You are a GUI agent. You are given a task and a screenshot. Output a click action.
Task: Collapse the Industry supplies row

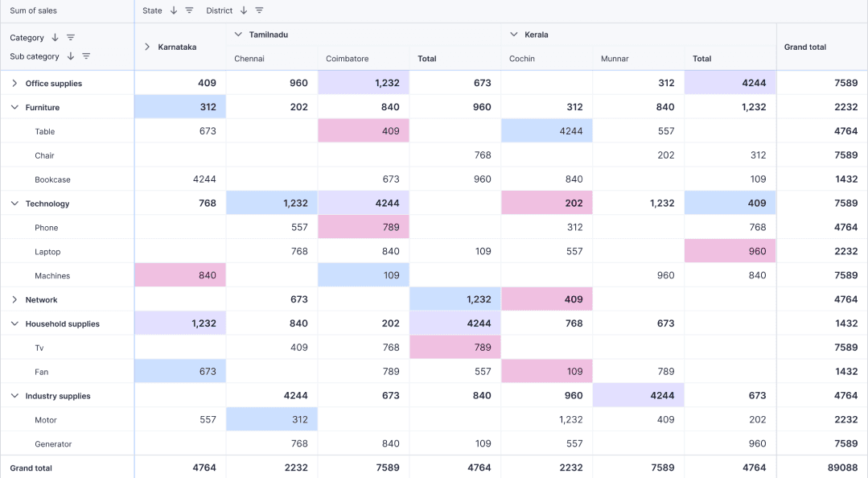[x=14, y=396]
